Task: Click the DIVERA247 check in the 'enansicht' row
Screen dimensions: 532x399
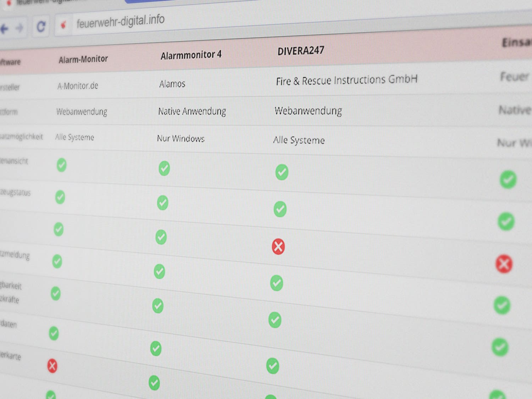Action: (x=282, y=172)
